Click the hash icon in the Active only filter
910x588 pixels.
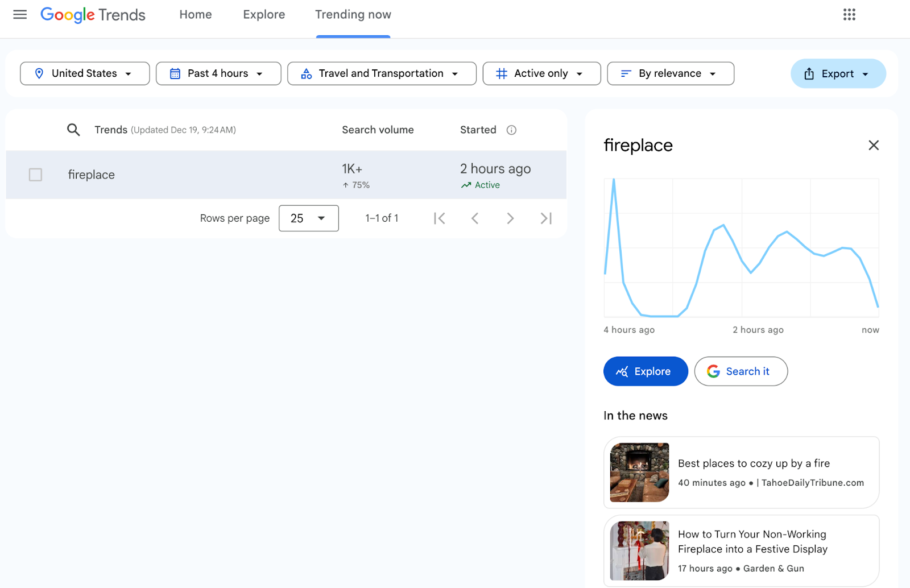tap(502, 73)
